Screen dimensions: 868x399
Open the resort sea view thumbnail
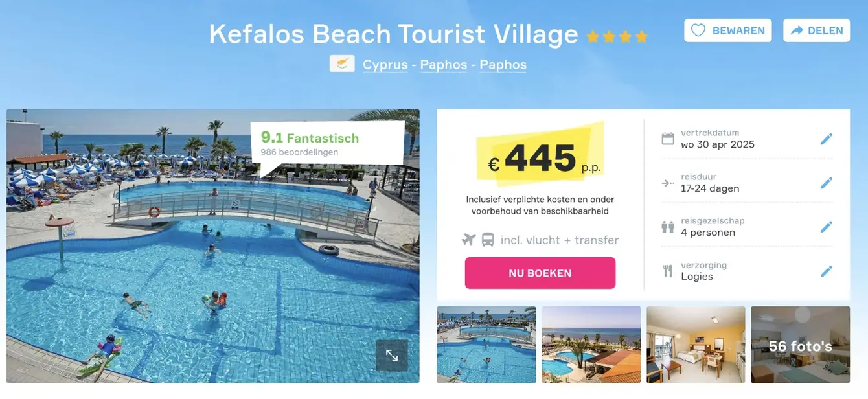pos(591,345)
